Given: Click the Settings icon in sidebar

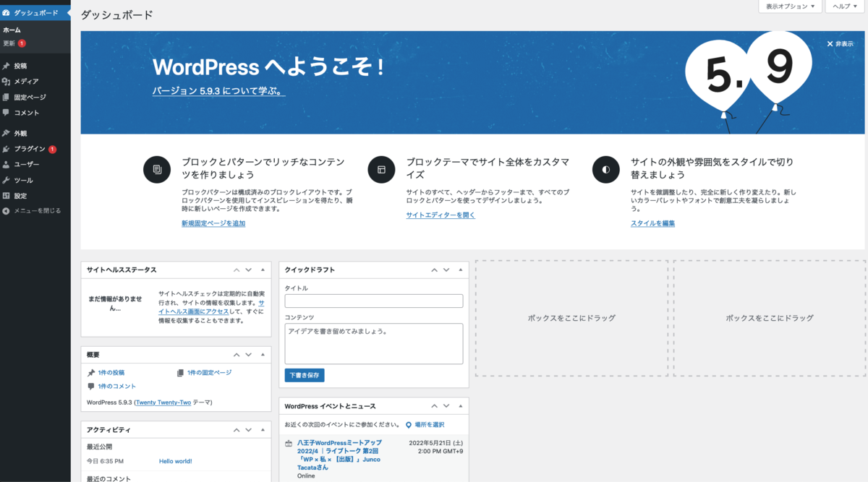Looking at the screenshot, I should pos(7,196).
